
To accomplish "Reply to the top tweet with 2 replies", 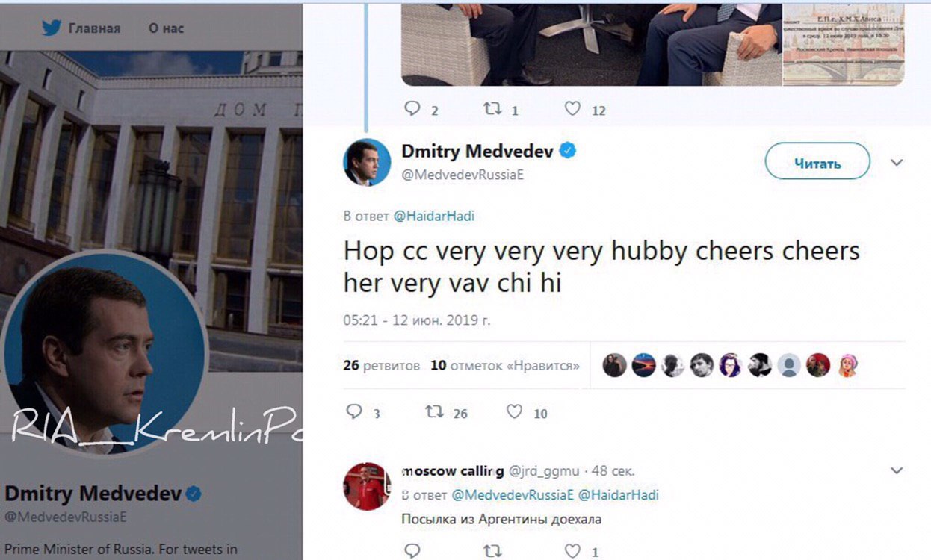I will tap(412, 109).
